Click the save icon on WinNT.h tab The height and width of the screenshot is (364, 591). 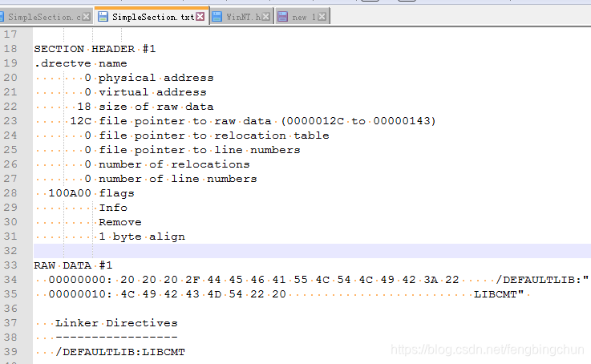pyautogui.click(x=217, y=17)
